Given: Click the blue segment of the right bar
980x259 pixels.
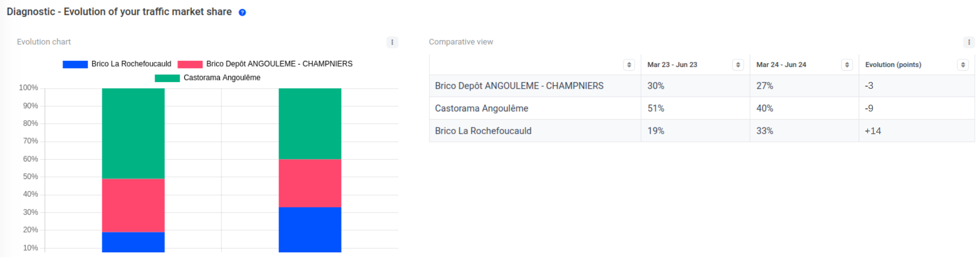Looking at the screenshot, I should (310, 230).
